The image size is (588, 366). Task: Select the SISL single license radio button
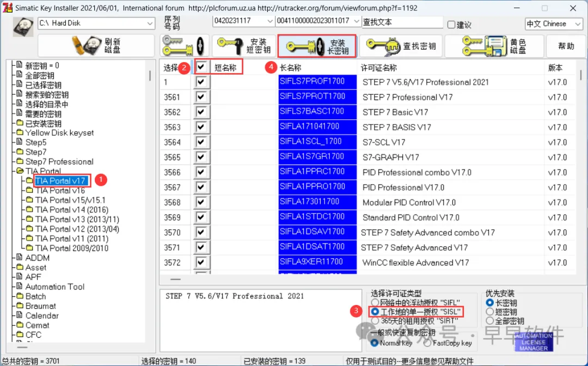pos(375,312)
